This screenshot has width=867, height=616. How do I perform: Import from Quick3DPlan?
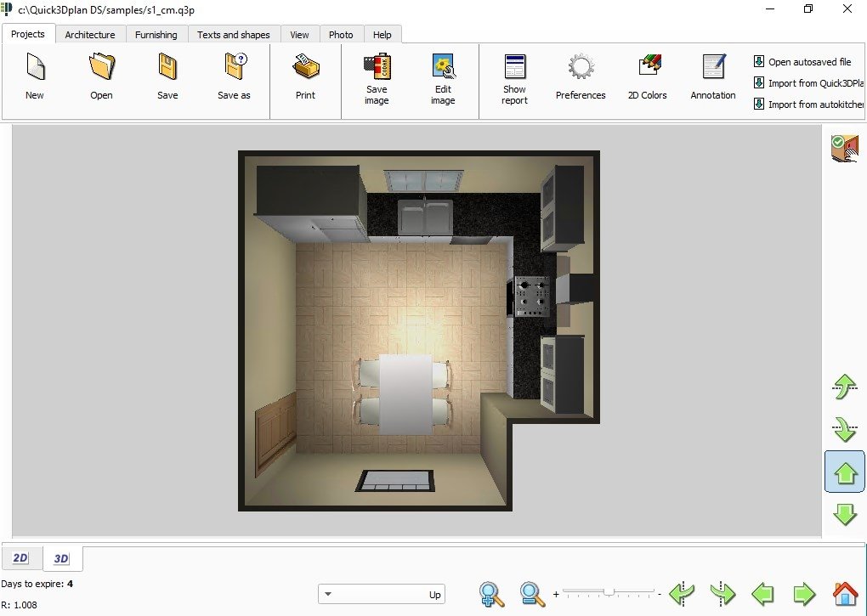coord(808,83)
